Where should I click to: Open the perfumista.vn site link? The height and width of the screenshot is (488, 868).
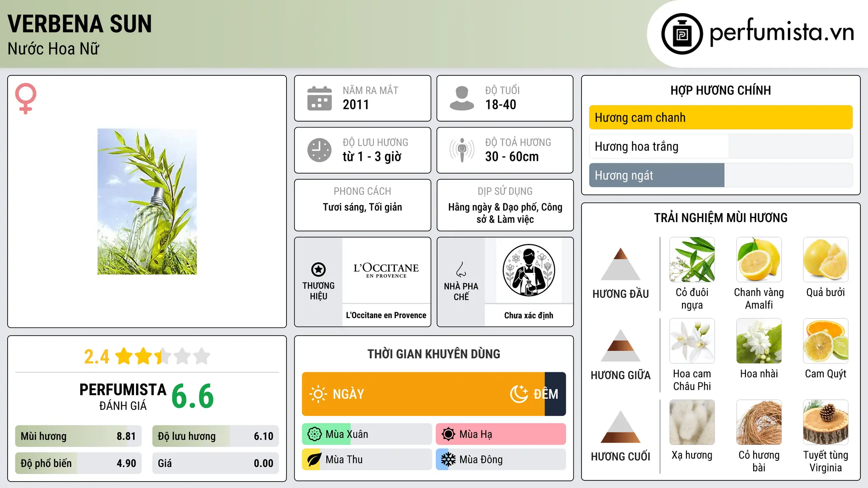(x=782, y=32)
